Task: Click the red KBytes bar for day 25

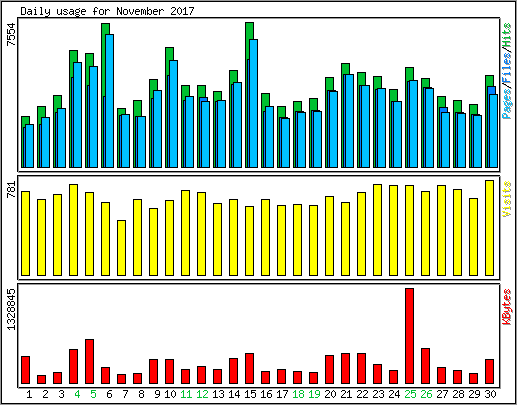Action: click(x=409, y=336)
